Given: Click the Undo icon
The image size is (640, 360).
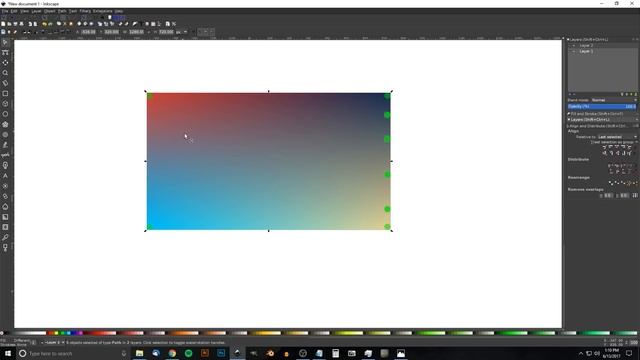Looking at the screenshot, I should (x=44, y=24).
